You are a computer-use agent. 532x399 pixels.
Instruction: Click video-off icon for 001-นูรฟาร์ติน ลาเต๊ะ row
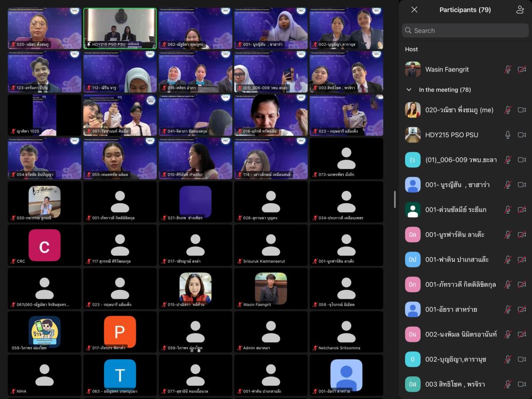522,234
